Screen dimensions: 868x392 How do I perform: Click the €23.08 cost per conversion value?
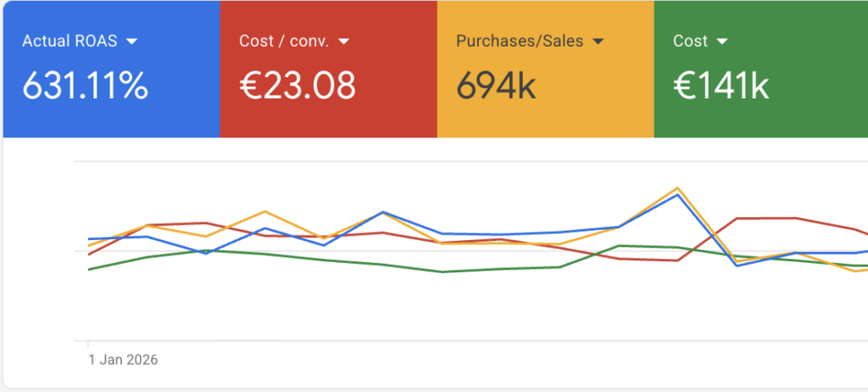pyautogui.click(x=298, y=86)
